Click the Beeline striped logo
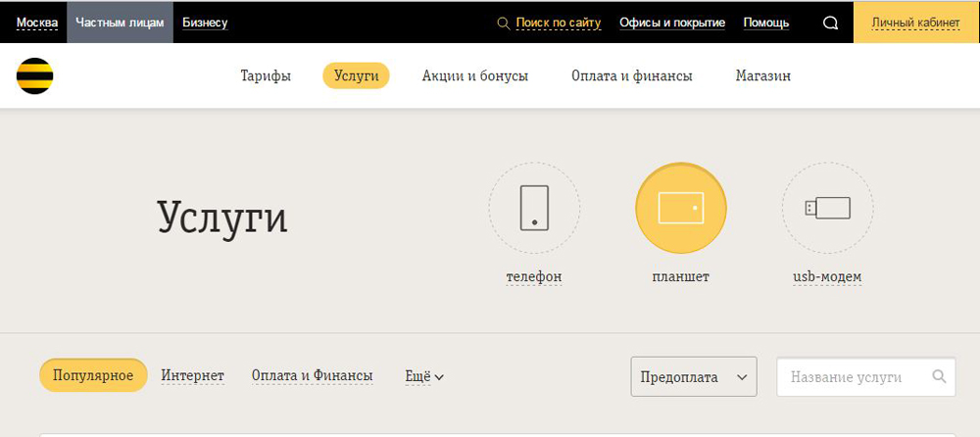980x437 pixels. click(x=34, y=76)
